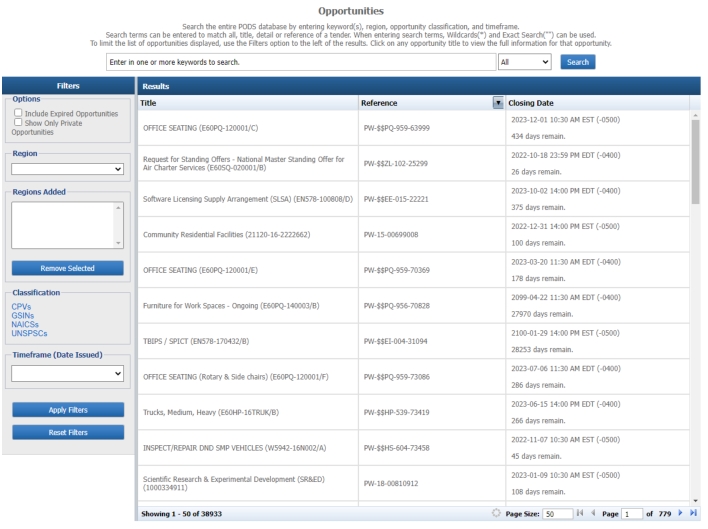Screen dimensions: 708x529
Task: Open GSINs classification link
Action: tap(23, 316)
